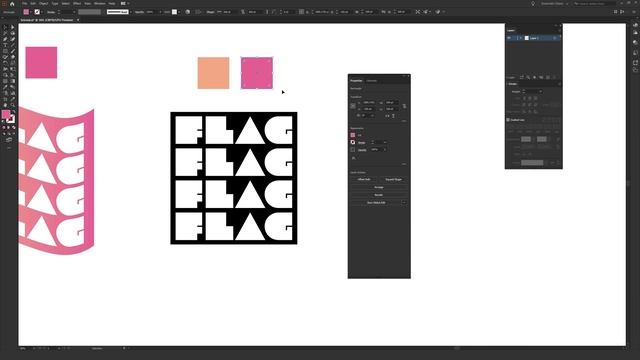Image resolution: width=640 pixels, height=360 pixels.
Task: Click the Offset Path button
Action: pyautogui.click(x=364, y=179)
